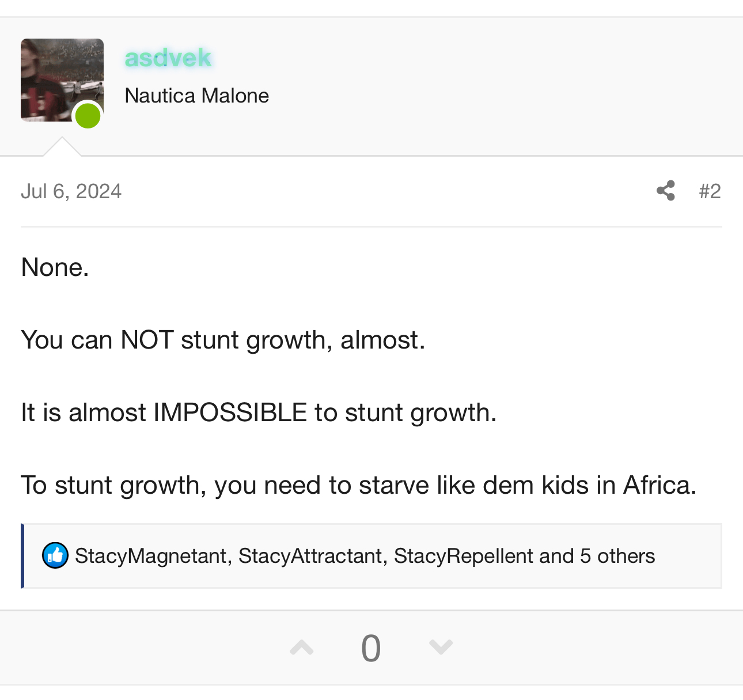Screen dimensions: 743x700
Task: Open the Jul 6, 2024 timestamp link
Action: [x=71, y=191]
